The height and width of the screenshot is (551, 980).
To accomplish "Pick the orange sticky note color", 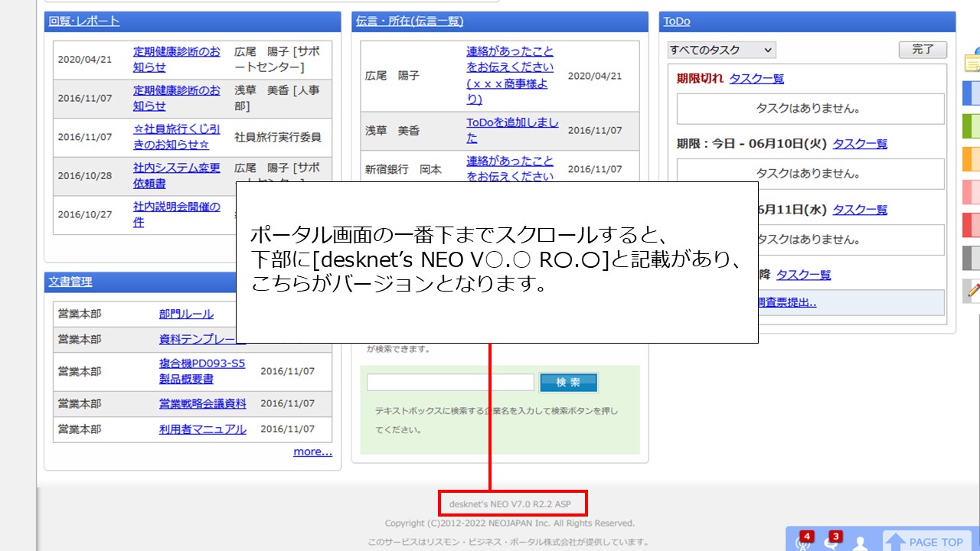I will pyautogui.click(x=971, y=158).
